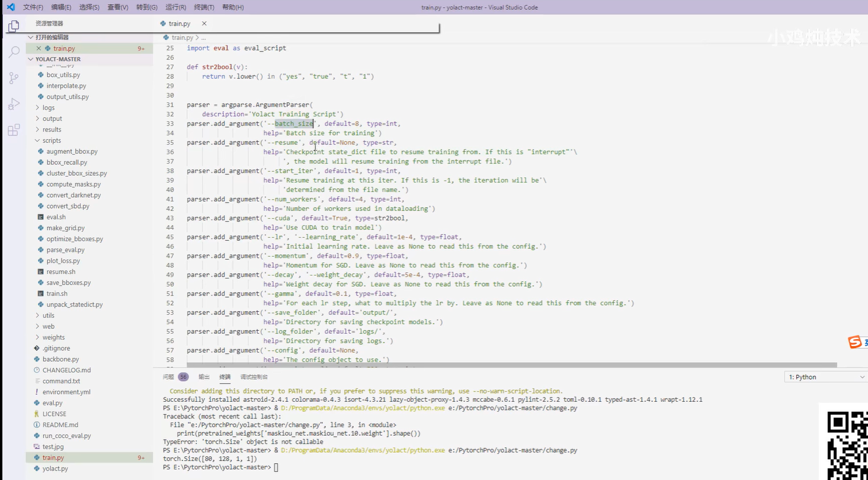Open the 文件(F) menu

click(33, 7)
